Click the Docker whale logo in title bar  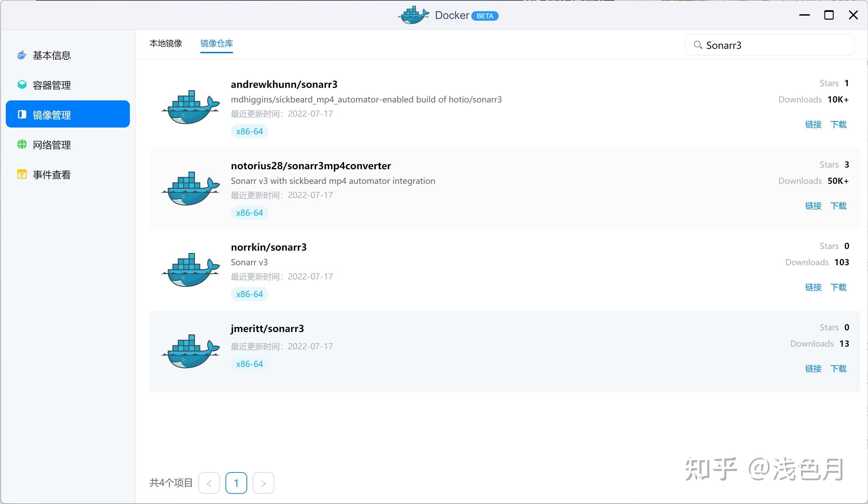[x=414, y=16]
